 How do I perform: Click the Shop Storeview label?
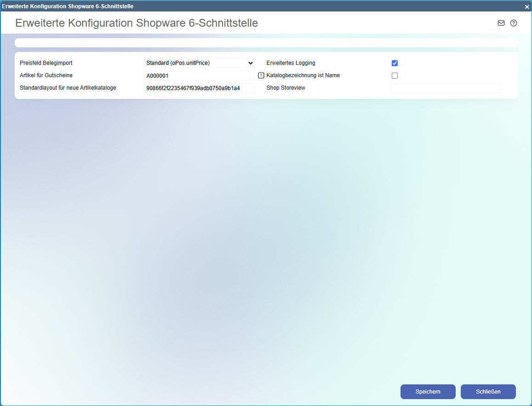tap(286, 88)
